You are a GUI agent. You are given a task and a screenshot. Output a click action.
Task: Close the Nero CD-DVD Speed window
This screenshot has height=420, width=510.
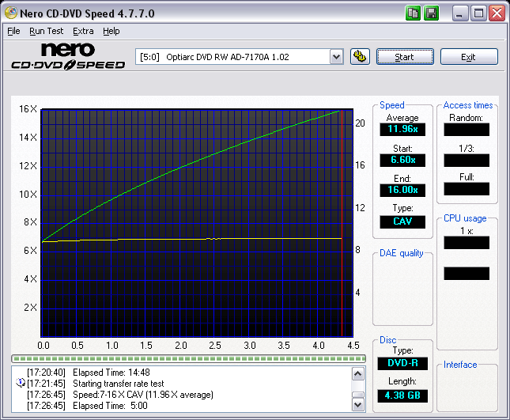pyautogui.click(x=497, y=13)
